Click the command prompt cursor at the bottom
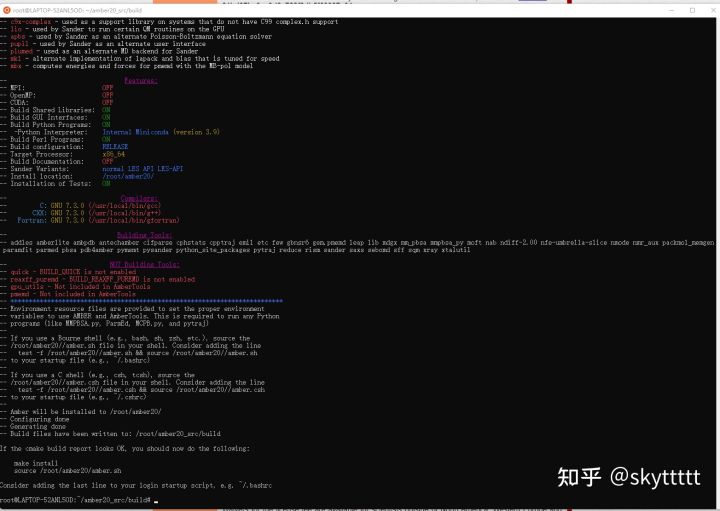The width and height of the screenshot is (720, 511). (156, 501)
